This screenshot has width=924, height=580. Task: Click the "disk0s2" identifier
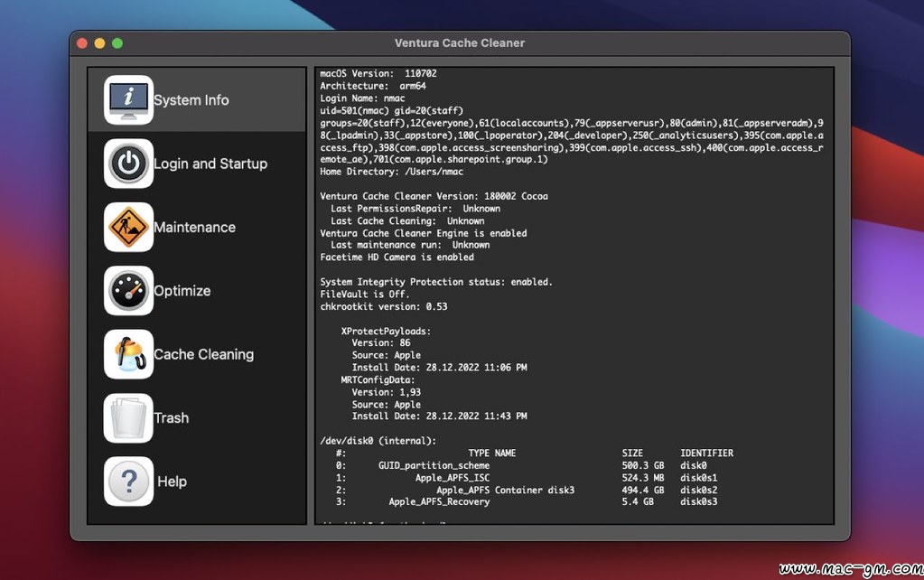pos(699,491)
